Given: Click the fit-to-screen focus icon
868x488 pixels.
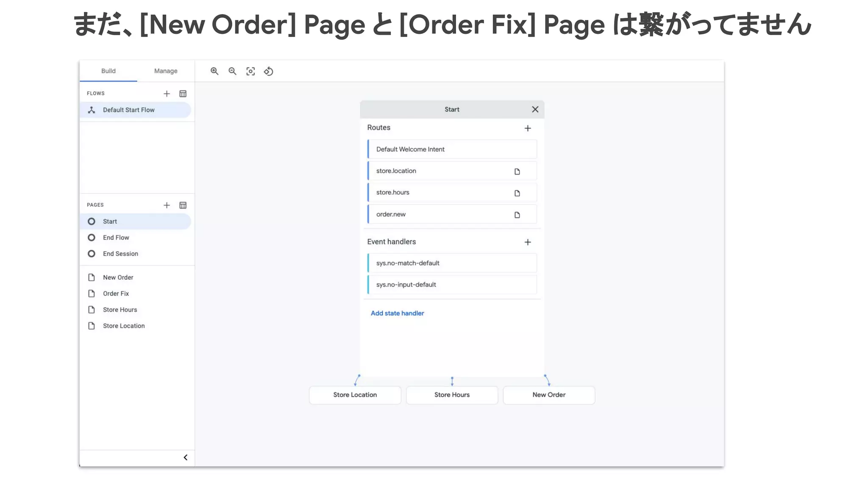Looking at the screenshot, I should click(250, 71).
